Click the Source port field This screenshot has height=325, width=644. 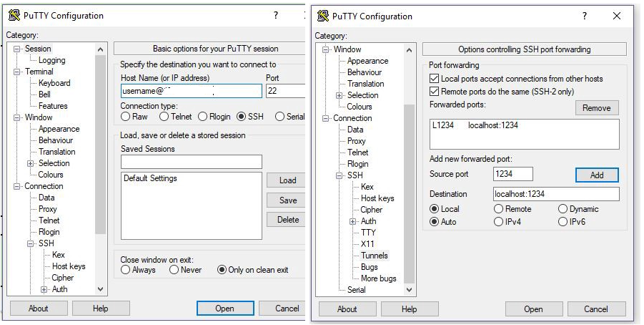pos(513,174)
